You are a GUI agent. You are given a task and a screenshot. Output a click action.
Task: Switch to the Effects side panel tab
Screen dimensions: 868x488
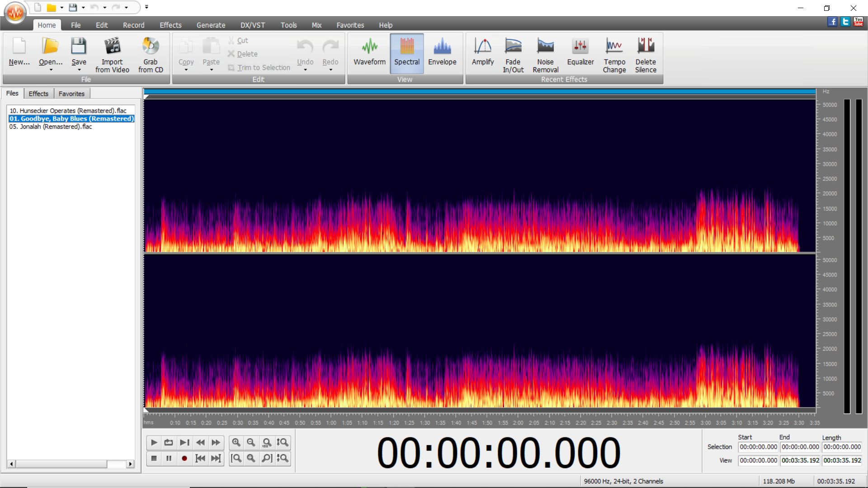tap(38, 94)
